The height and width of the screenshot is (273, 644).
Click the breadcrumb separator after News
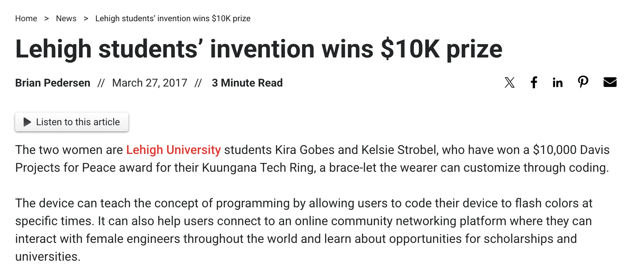[x=86, y=18]
